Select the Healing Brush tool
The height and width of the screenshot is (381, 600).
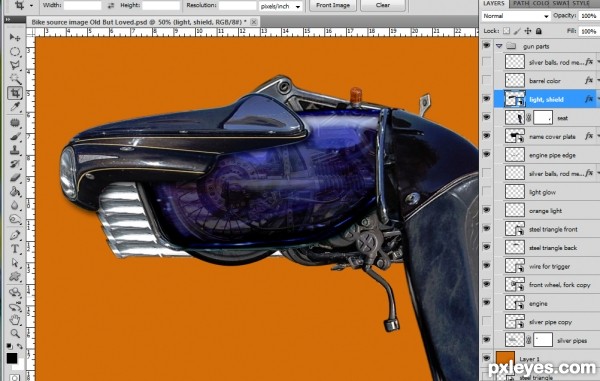click(x=15, y=123)
